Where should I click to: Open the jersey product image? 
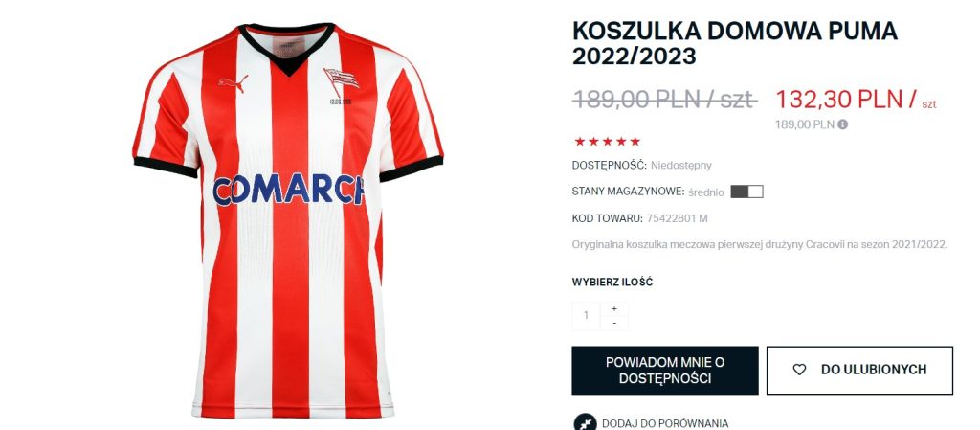(288, 220)
